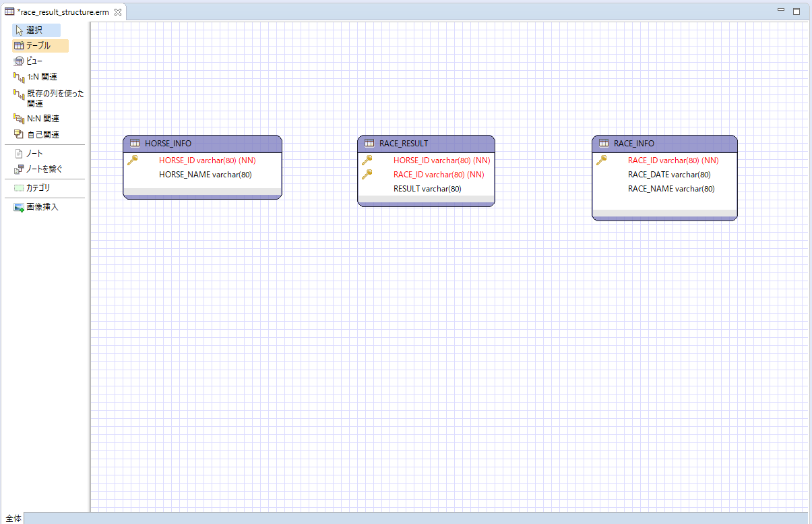Screen dimensions: 812x524
Task: Click the HORSE_INFO table header icon
Action: point(135,144)
